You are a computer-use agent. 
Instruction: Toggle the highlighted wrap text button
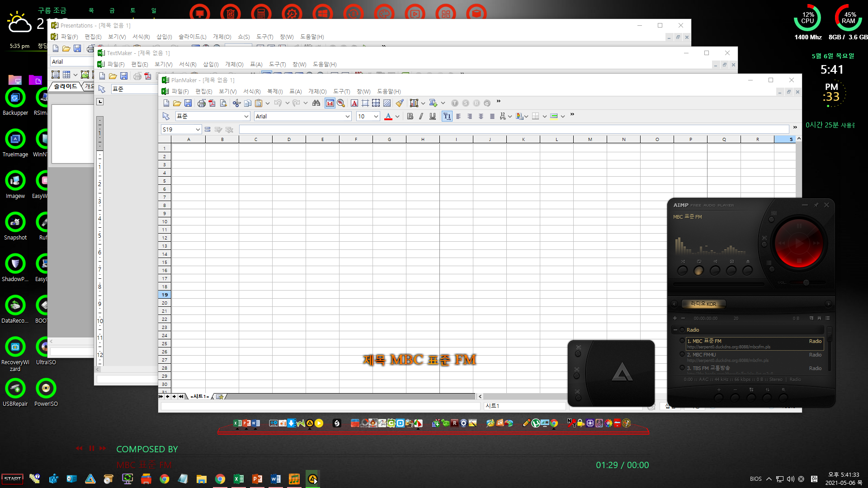[447, 116]
